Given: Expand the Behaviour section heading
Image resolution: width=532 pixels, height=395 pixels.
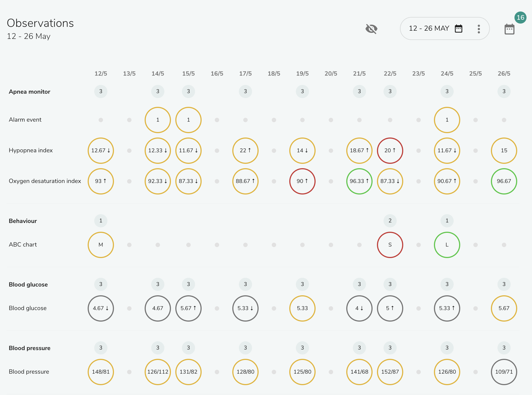Looking at the screenshot, I should (23, 221).
